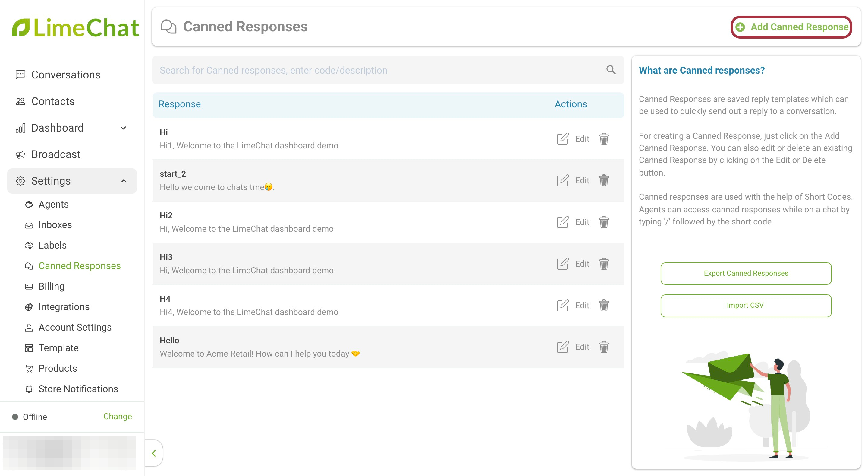Click 'What are Canned responses?' heading
This screenshot has width=868, height=476.
pyautogui.click(x=702, y=70)
